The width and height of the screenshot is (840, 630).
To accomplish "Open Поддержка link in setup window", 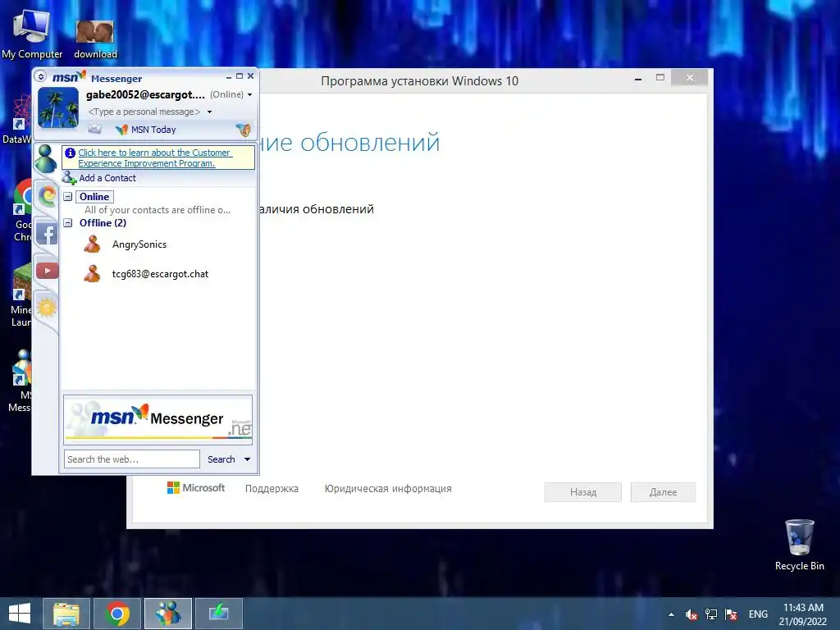I will coord(272,489).
